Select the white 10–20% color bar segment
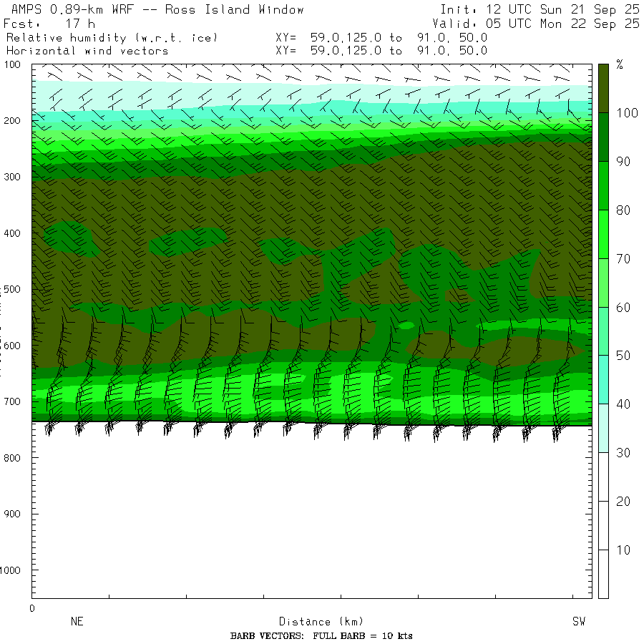Viewport: 644px width, 644px height. [603, 525]
